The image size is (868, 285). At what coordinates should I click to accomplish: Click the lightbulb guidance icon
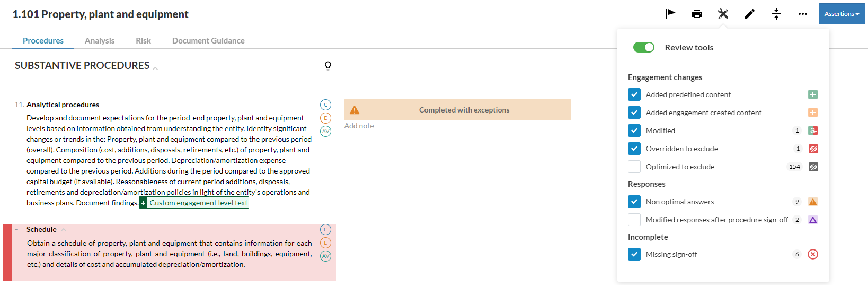tap(328, 66)
